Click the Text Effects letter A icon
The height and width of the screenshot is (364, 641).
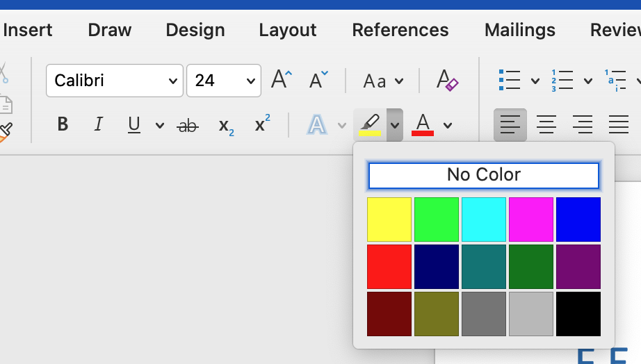coord(317,125)
